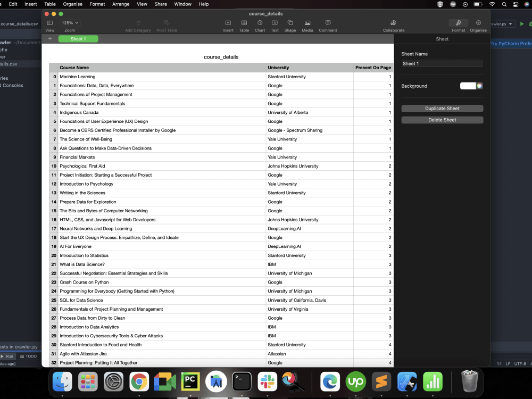Click the Delete Sheet button

[x=442, y=120]
